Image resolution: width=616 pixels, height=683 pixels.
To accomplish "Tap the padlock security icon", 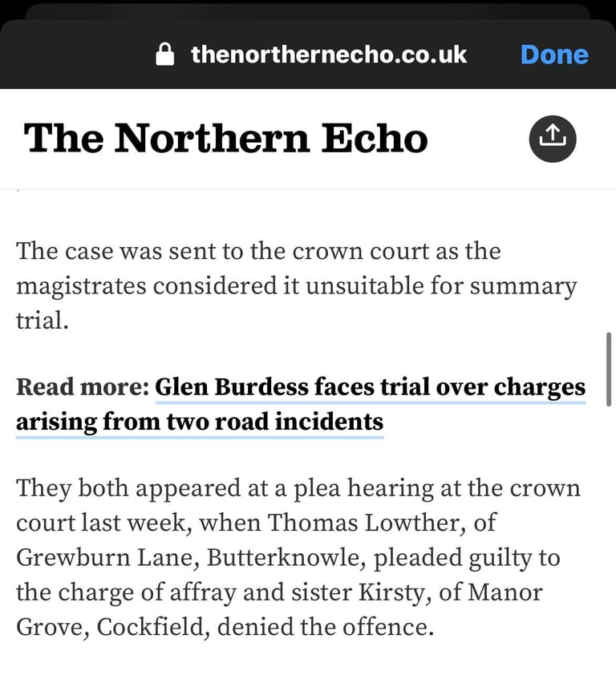I will point(164,55).
